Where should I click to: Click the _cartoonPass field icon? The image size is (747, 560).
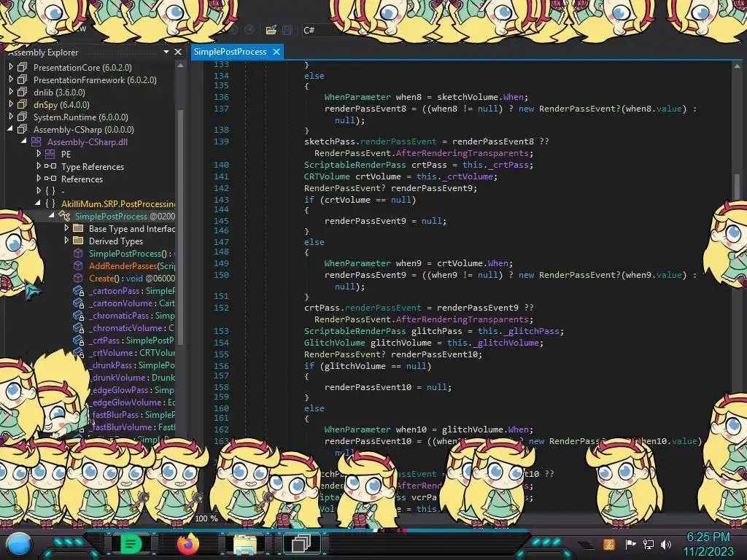78,290
